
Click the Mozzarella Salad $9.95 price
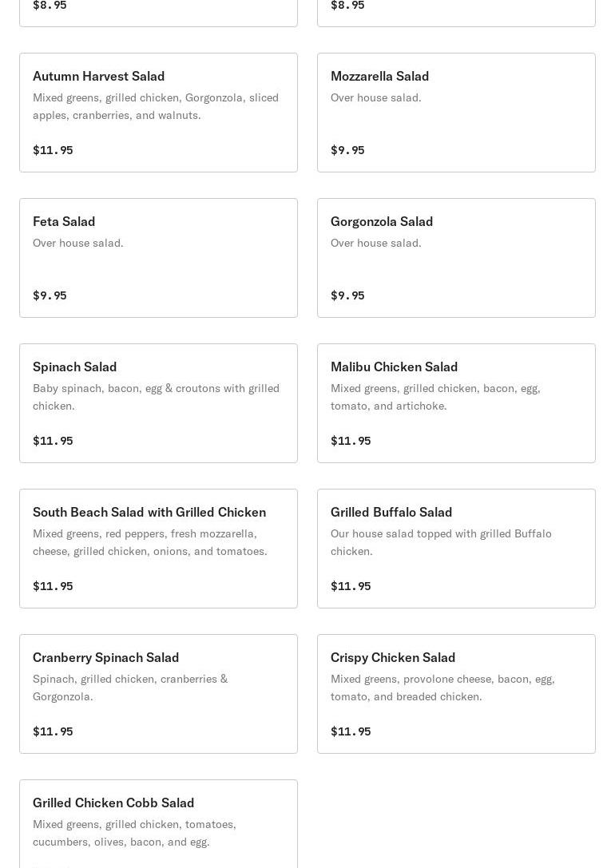pos(347,150)
